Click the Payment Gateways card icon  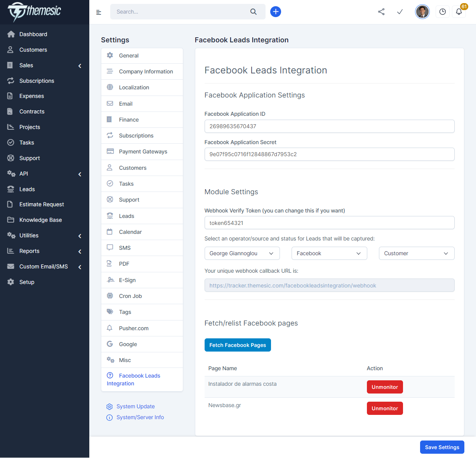click(110, 152)
